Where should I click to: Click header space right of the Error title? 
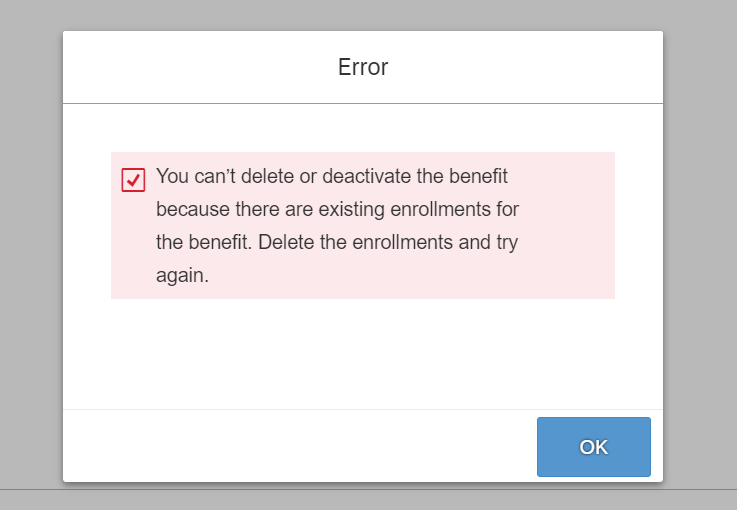(525, 67)
